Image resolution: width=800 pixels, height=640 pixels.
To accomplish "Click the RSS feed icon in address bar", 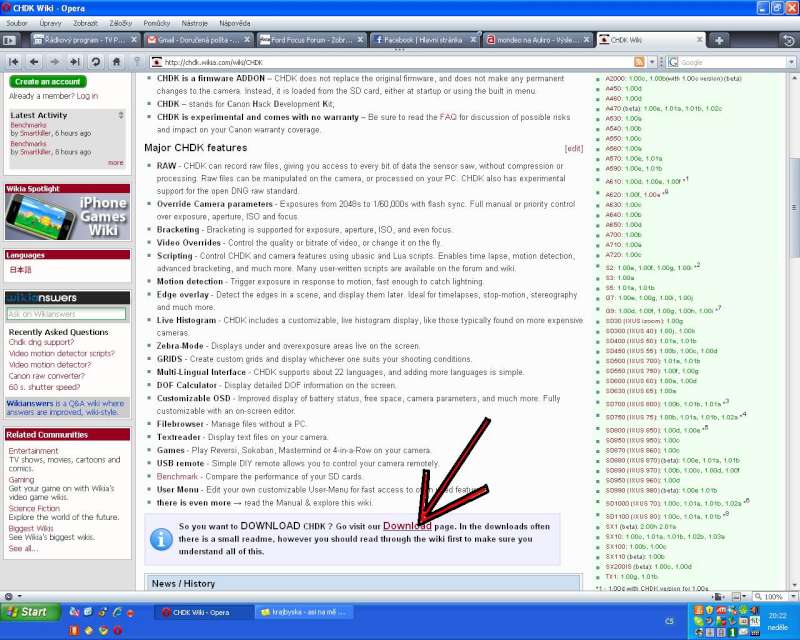I will click(638, 62).
